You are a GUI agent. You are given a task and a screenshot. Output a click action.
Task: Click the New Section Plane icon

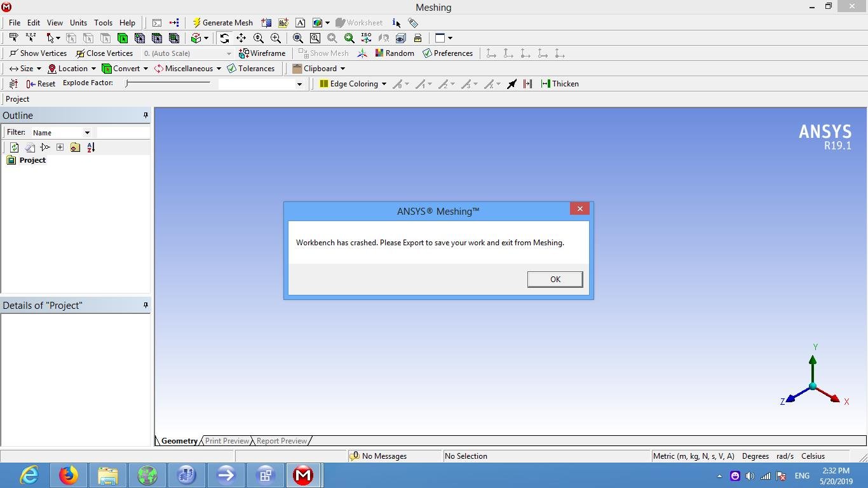[266, 23]
